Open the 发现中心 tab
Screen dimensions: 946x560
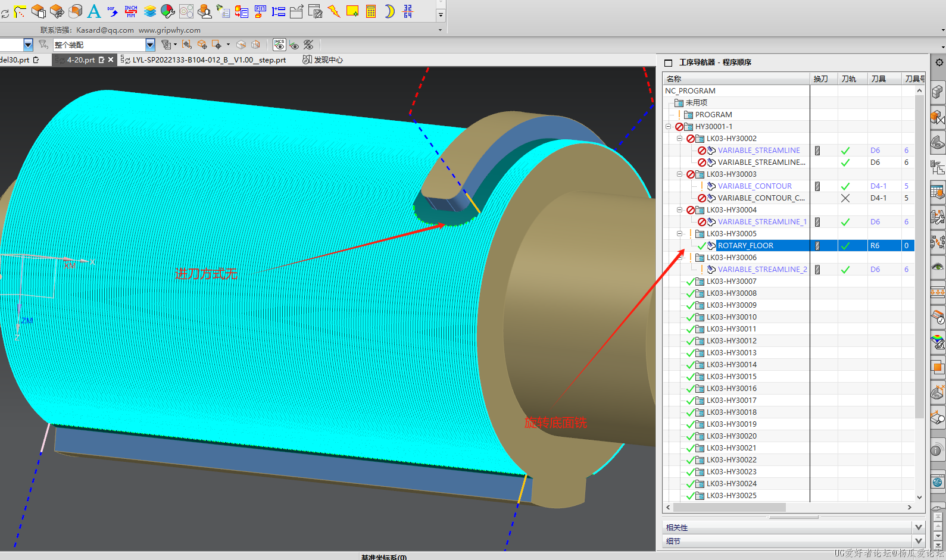pyautogui.click(x=323, y=60)
